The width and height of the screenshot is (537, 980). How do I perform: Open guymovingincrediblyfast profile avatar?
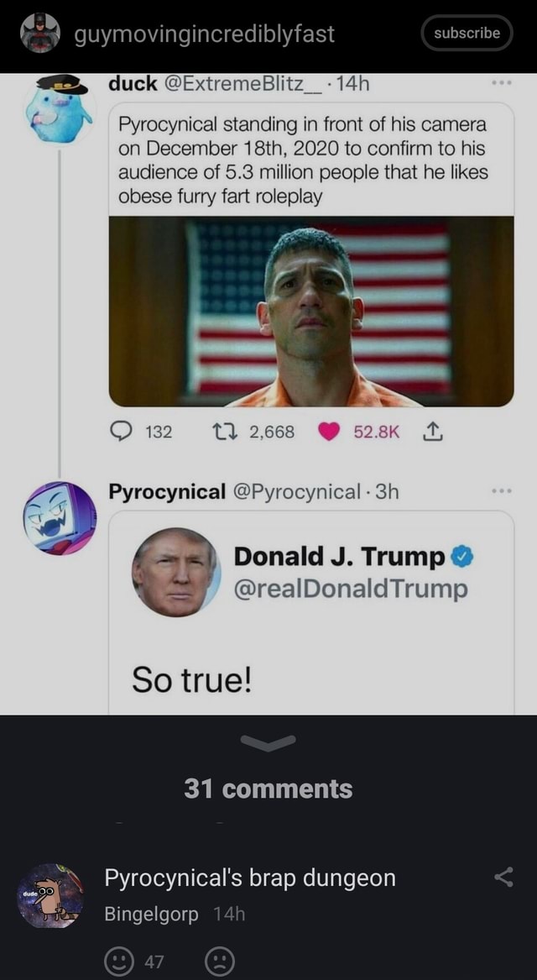[x=39, y=34]
